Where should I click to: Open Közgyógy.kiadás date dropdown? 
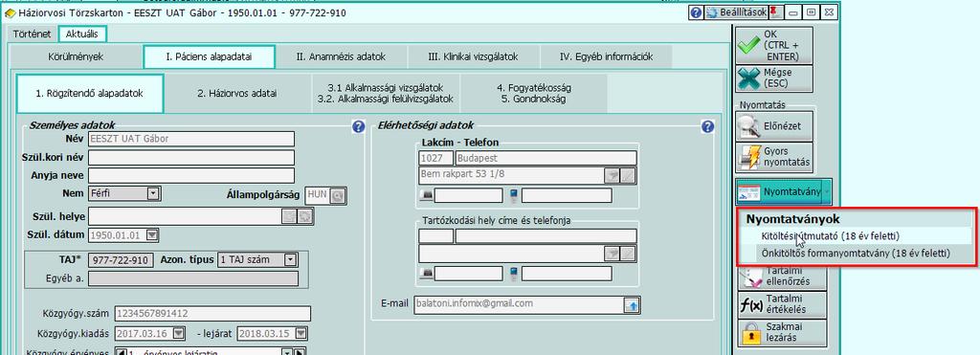point(178,333)
